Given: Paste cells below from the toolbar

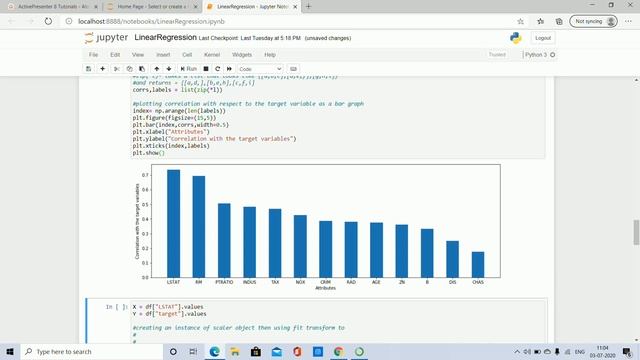Looking at the screenshot, I should [142, 69].
